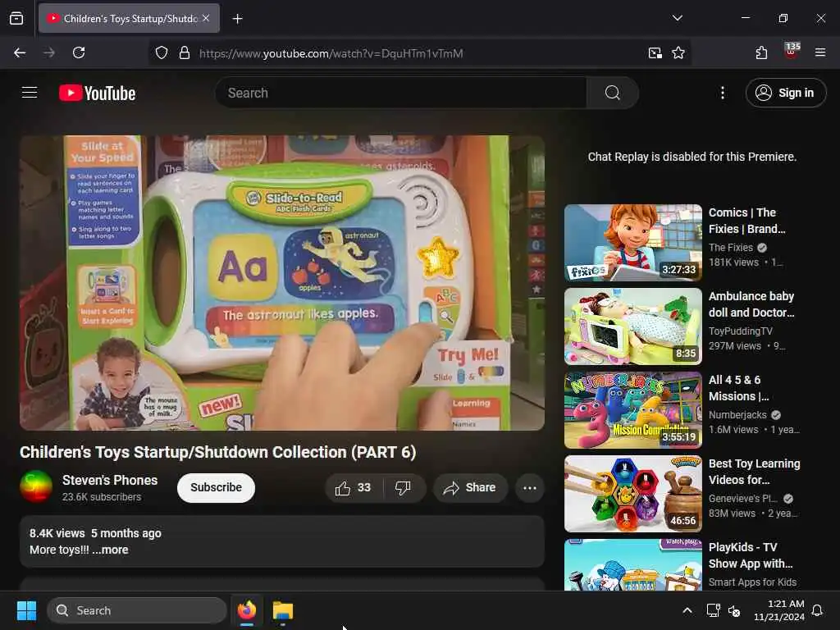Image resolution: width=840 pixels, height=630 pixels.
Task: Submit search with the magnifier button
Action: pos(612,94)
